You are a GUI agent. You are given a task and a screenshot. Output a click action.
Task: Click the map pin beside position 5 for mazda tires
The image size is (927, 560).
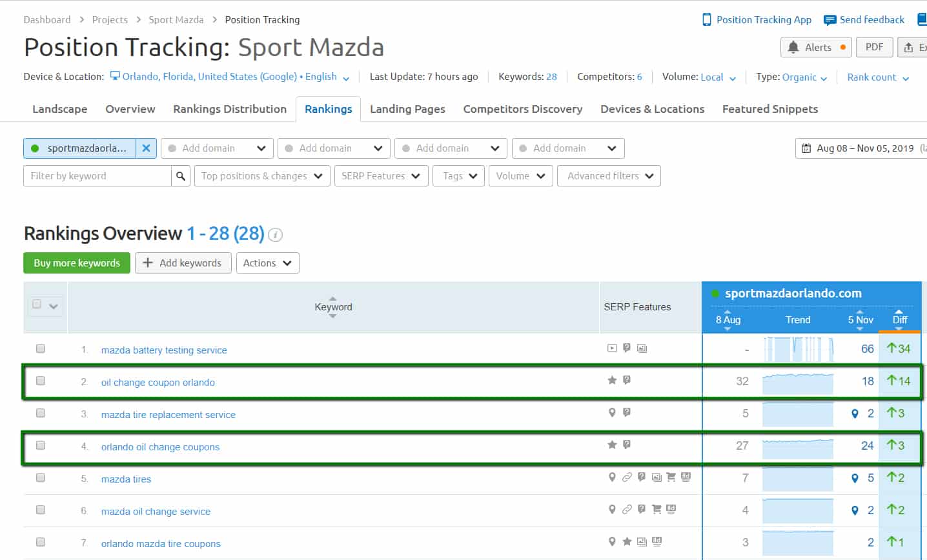pyautogui.click(x=855, y=478)
